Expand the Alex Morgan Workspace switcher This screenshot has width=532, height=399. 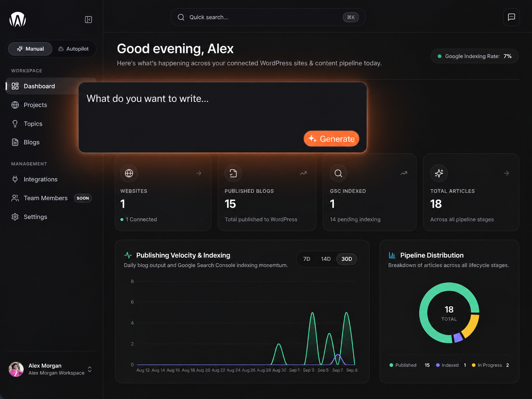pos(90,369)
